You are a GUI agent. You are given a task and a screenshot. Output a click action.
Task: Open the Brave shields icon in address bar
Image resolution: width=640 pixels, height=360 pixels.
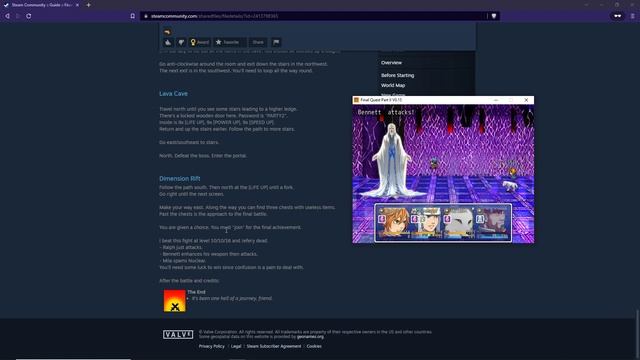(x=494, y=16)
